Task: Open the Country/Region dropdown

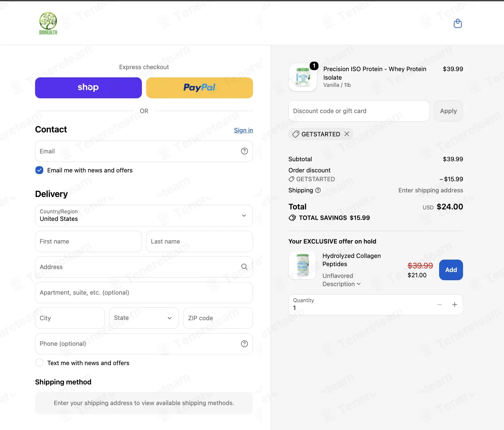Action: [x=144, y=216]
